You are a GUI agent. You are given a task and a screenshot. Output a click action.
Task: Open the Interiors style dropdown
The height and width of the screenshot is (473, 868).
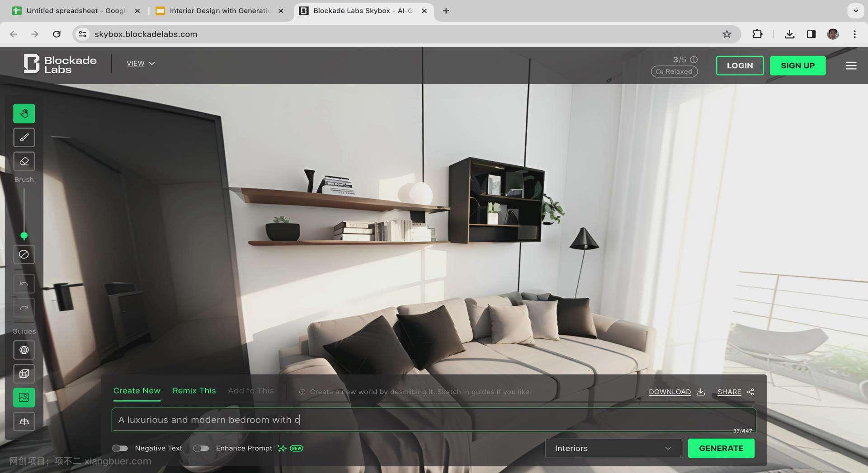tap(613, 448)
